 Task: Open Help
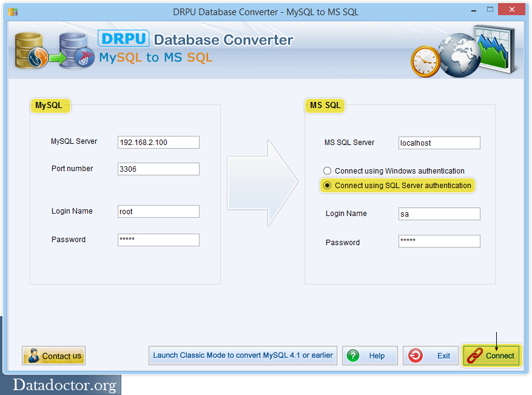[370, 356]
